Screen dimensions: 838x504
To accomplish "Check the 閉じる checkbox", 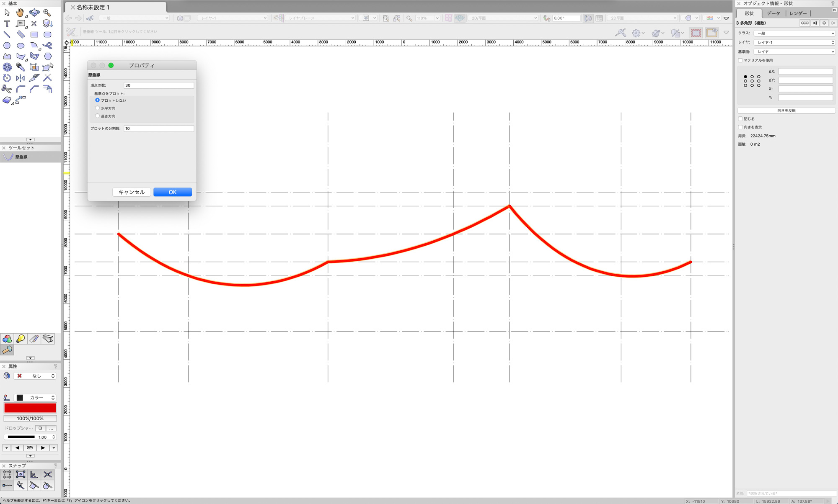I will click(x=740, y=119).
